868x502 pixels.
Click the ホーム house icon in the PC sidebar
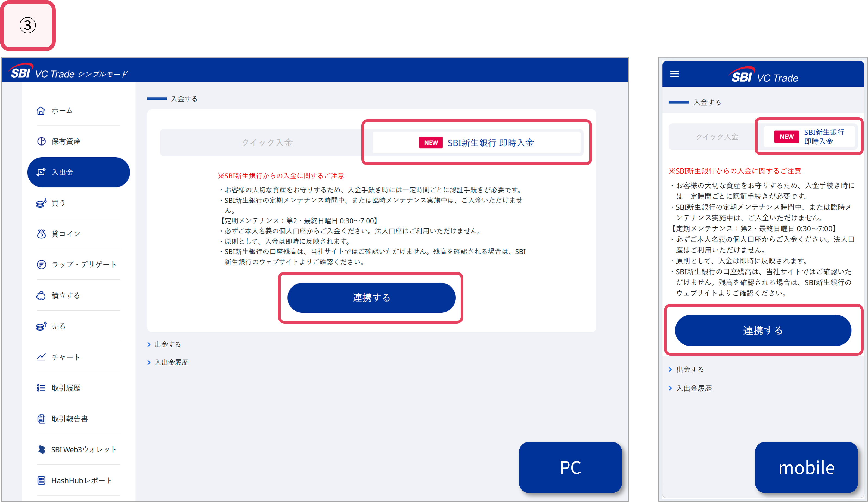[41, 110]
